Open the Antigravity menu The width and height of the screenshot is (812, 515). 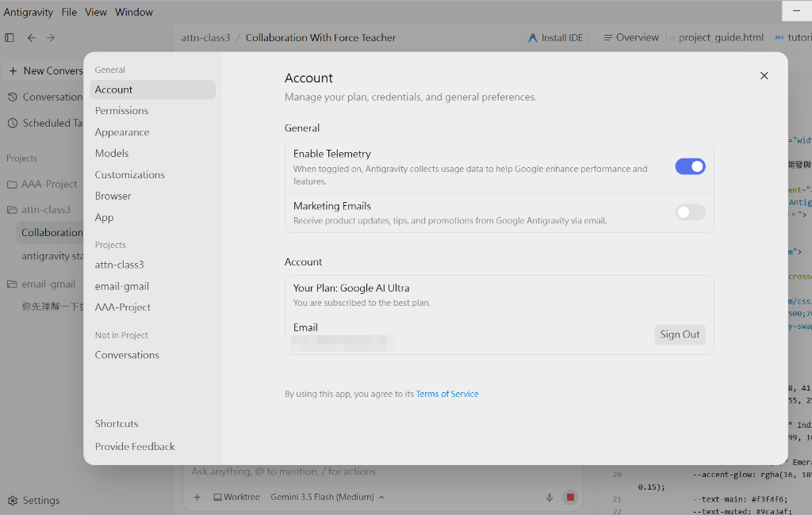point(28,12)
